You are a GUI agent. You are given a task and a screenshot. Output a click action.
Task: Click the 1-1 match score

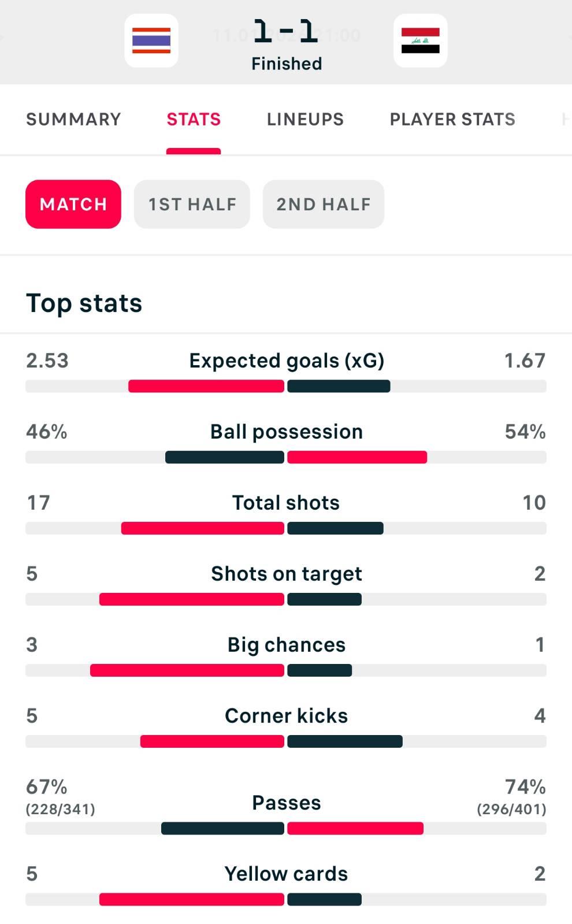click(286, 32)
